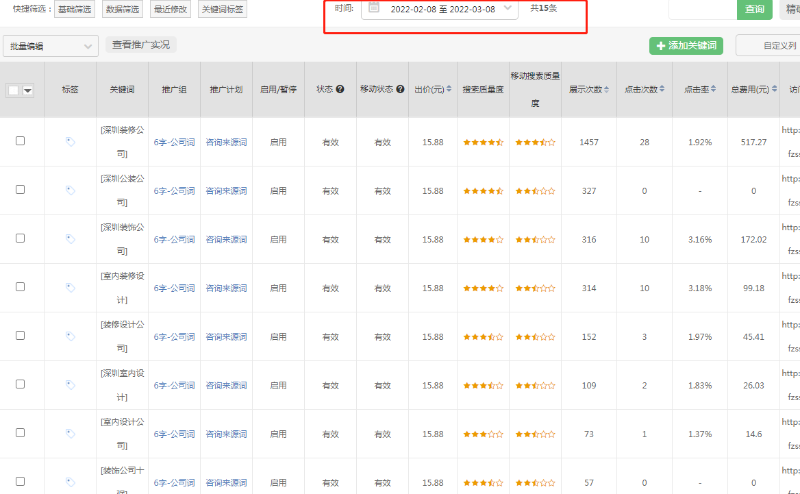Select the 关键词标签 quick filter
This screenshot has width=800, height=494.
pos(222,9)
